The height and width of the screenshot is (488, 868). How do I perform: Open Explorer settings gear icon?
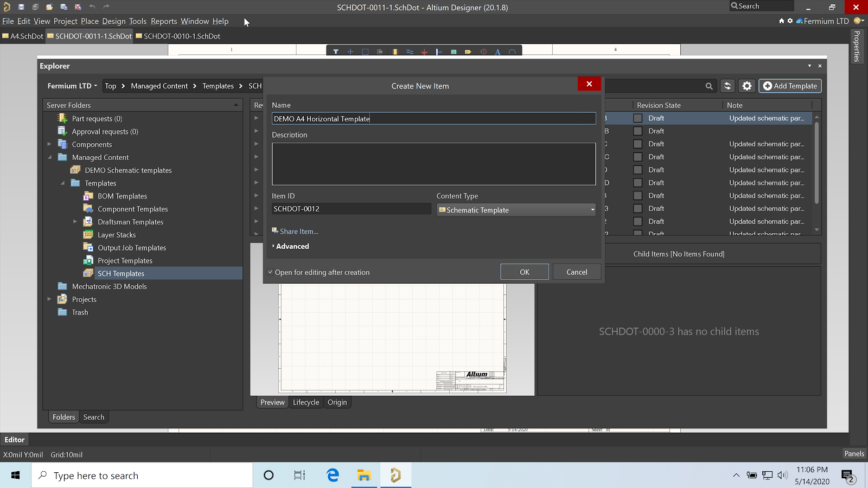point(747,86)
